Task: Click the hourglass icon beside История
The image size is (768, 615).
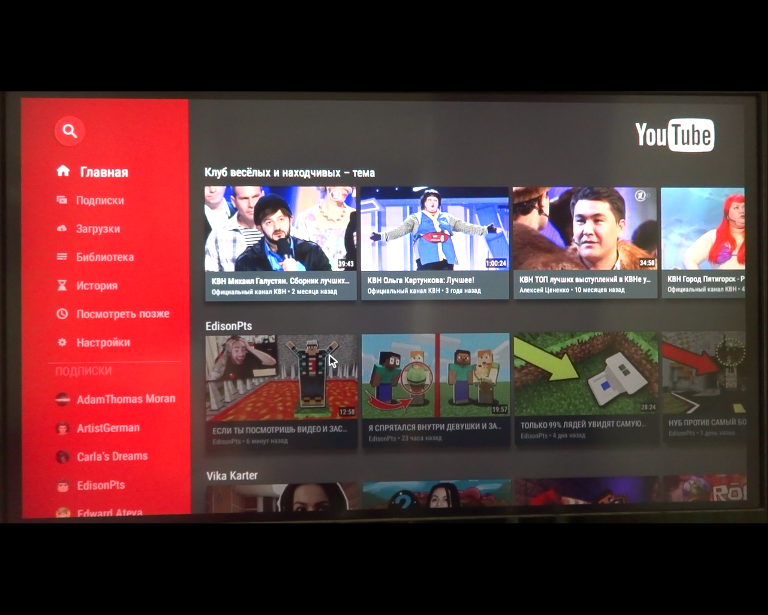Action: (x=62, y=285)
